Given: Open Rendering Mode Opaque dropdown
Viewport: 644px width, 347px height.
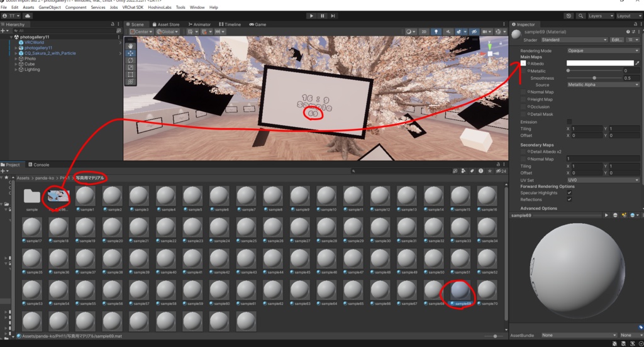Looking at the screenshot, I should [603, 50].
